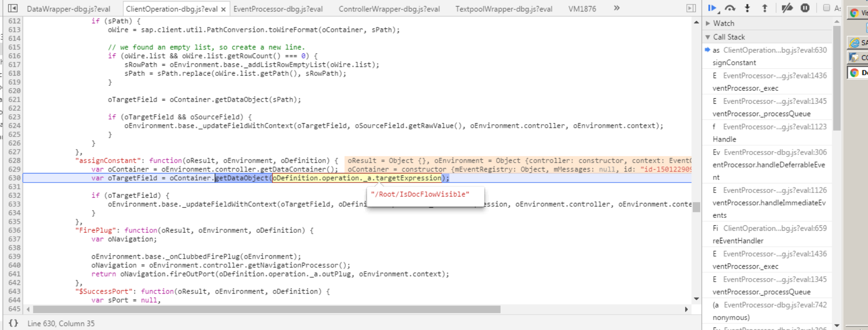
Task: Open the DataWrapper-dbg.js?eval tab
Action: pyautogui.click(x=68, y=9)
